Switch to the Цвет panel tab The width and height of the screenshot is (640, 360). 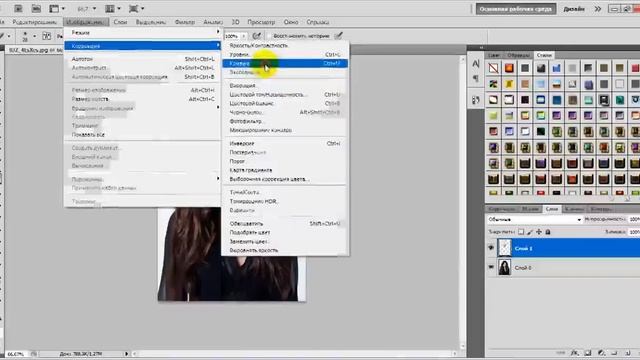494,55
